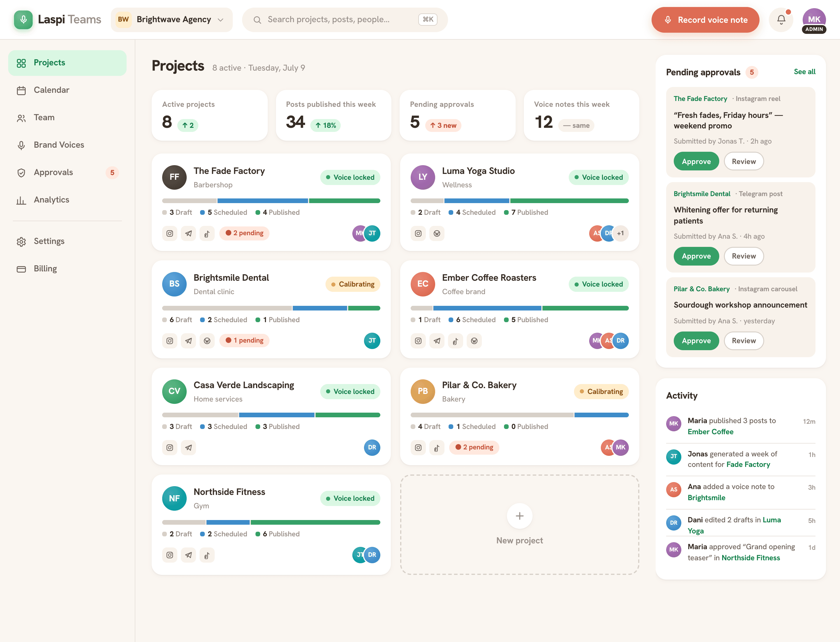This screenshot has width=840, height=642.
Task: Click the search projects input field
Action: (x=345, y=20)
